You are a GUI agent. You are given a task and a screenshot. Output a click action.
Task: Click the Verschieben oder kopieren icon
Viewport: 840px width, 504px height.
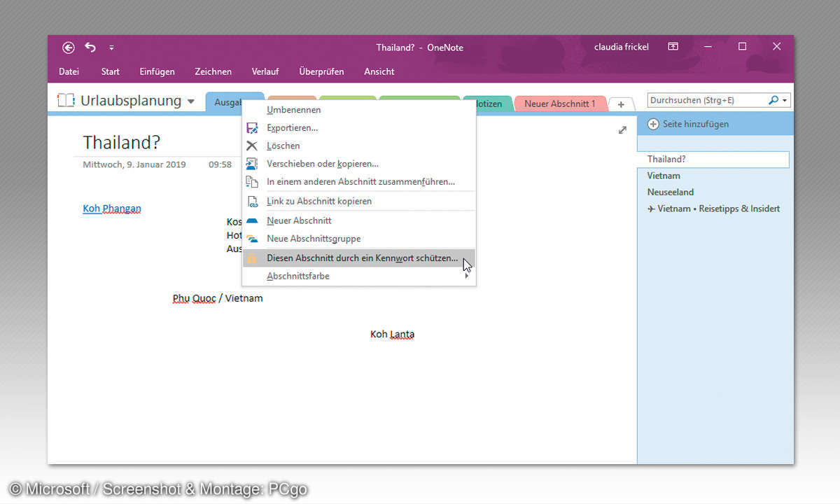point(252,164)
